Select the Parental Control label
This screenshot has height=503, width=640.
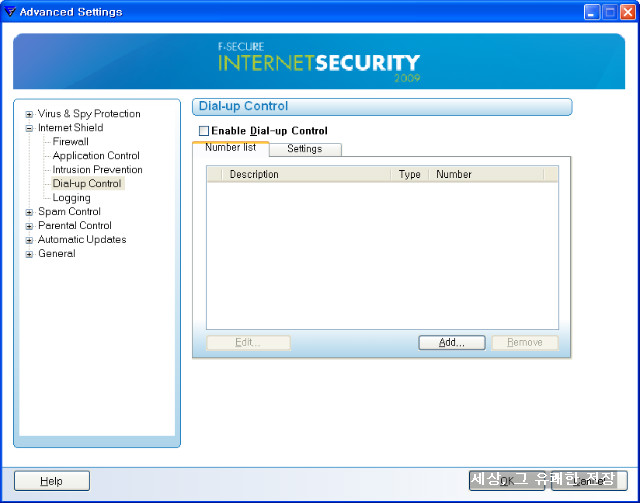(75, 225)
